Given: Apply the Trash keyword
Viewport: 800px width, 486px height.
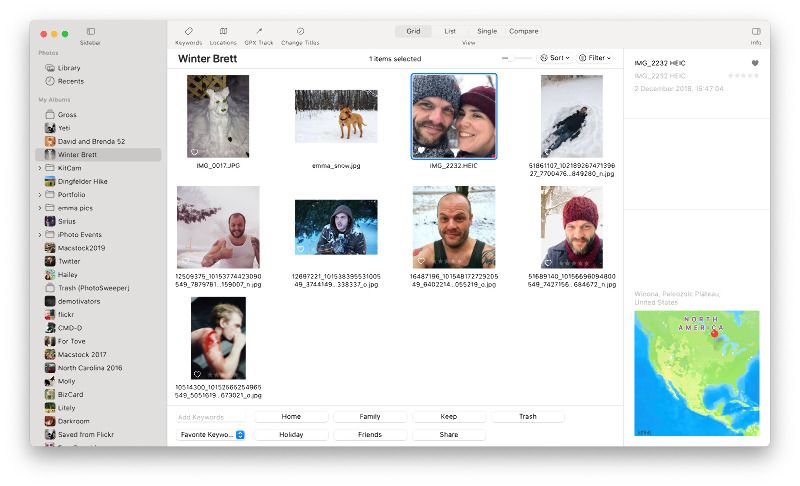Looking at the screenshot, I should (528, 417).
